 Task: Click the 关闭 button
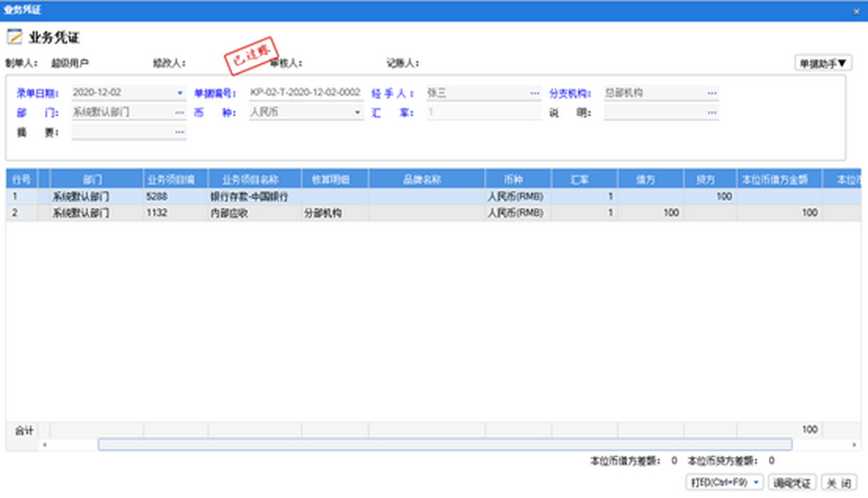tap(840, 483)
